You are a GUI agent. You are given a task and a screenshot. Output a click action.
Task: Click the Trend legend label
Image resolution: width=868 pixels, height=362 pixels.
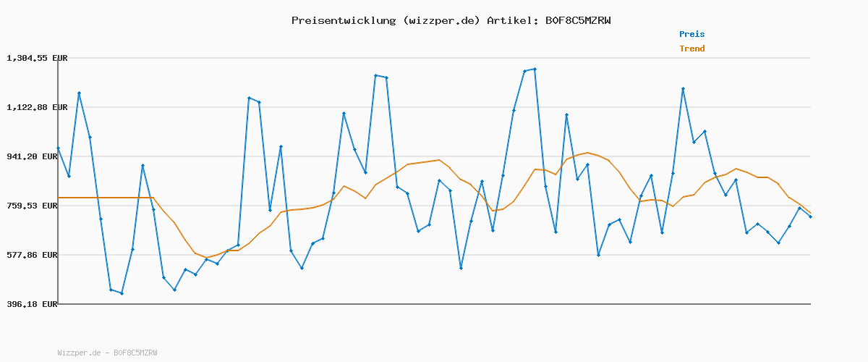tap(692, 49)
